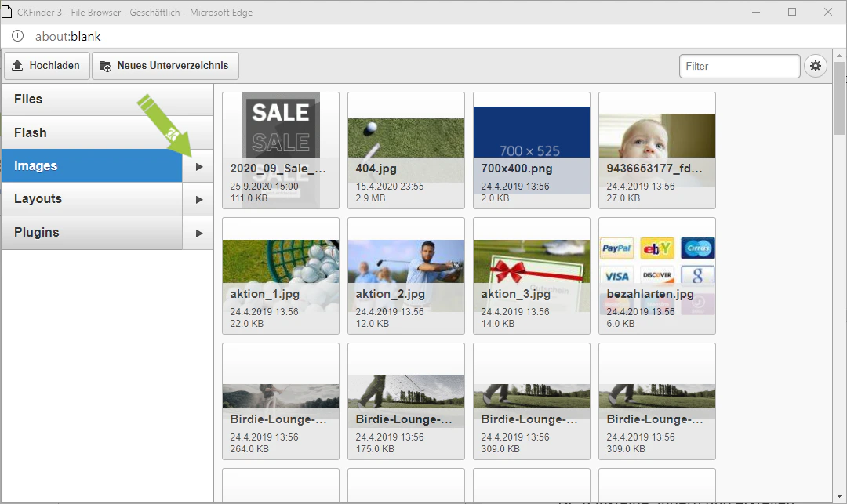Screen dimensions: 847x504
Task: Select the aktion_3.jpg thumbnail
Action: coord(532,276)
